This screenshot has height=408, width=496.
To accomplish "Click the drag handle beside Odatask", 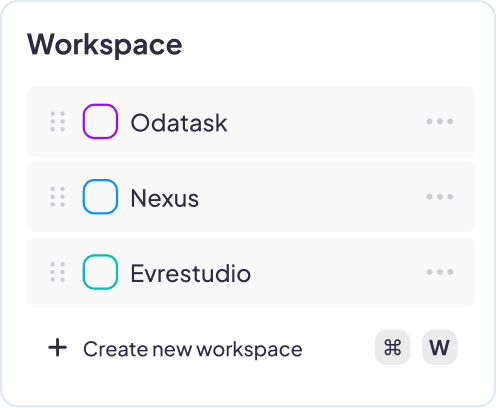I will [x=57, y=121].
